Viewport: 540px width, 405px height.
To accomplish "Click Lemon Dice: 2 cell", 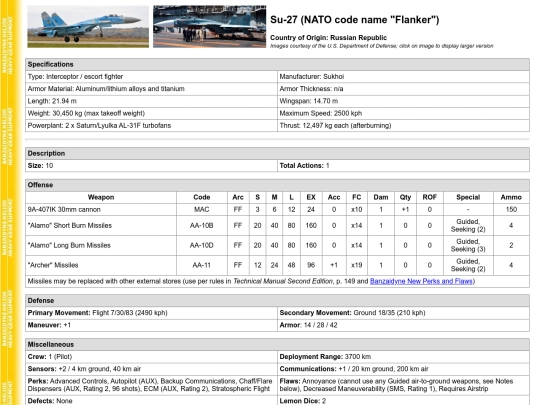I will (403, 401).
